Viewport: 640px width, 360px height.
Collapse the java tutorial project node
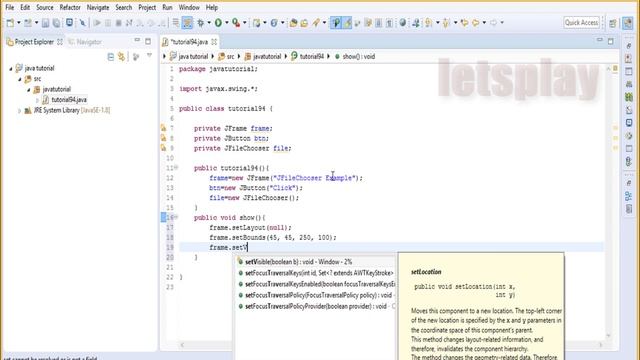[x=11, y=69]
